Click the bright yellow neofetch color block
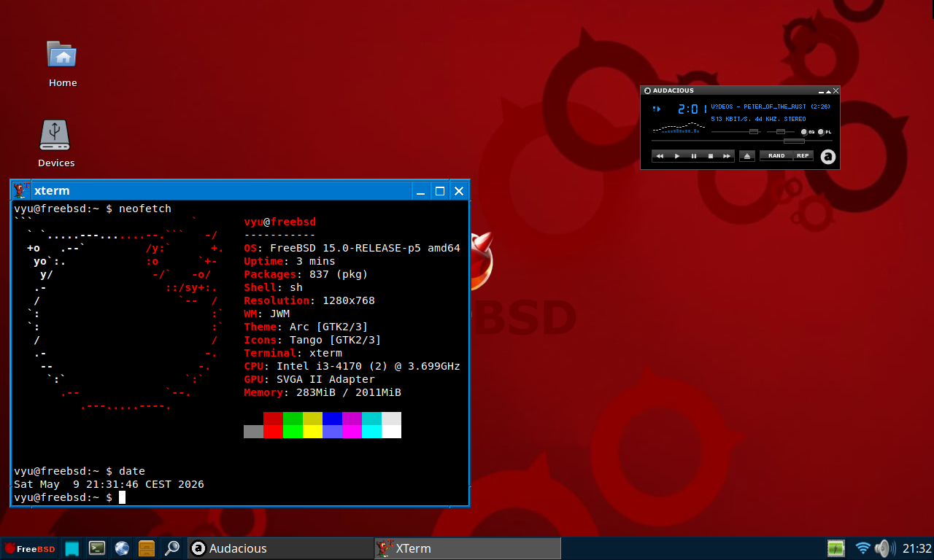The image size is (934, 560). 312,432
